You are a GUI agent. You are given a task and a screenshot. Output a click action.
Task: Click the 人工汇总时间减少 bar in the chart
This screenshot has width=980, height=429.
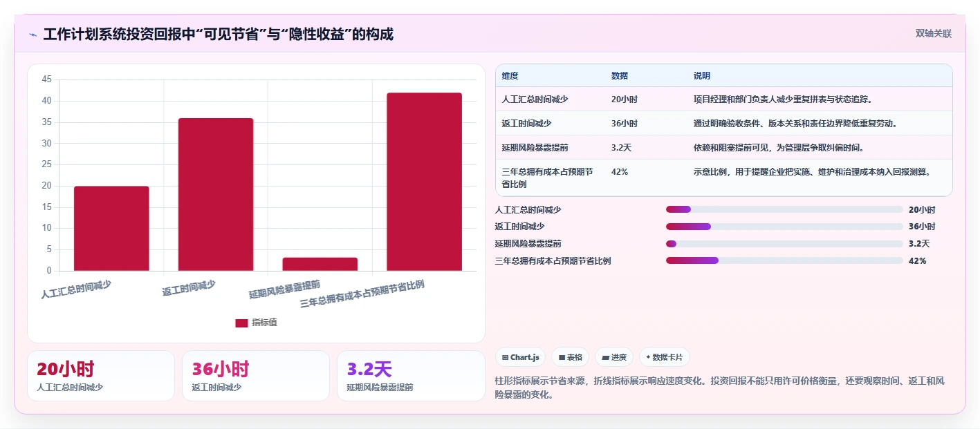[111, 229]
